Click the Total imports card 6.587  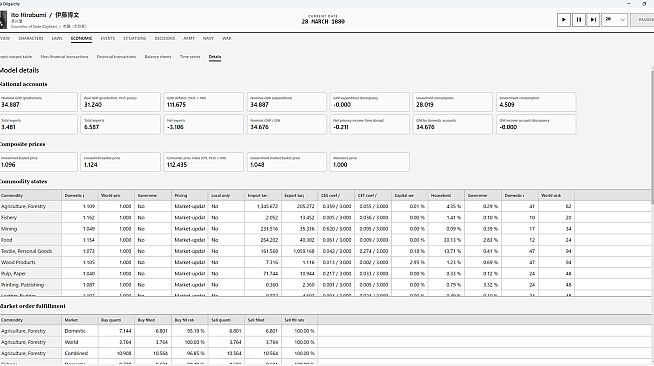click(x=120, y=124)
